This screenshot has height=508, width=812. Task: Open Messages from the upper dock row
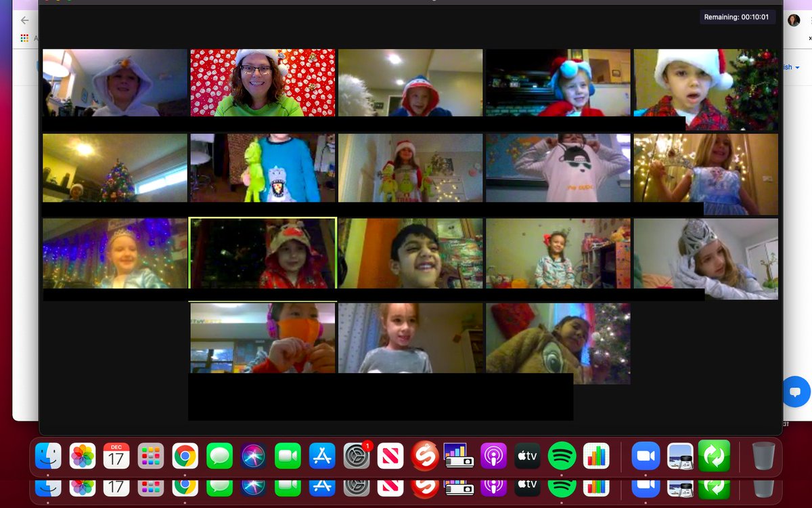point(219,456)
